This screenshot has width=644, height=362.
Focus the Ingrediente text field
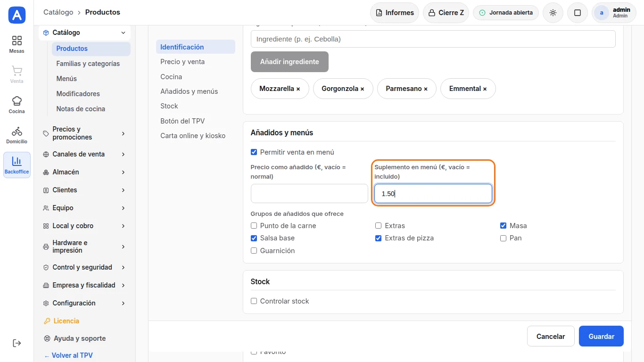coord(433,39)
